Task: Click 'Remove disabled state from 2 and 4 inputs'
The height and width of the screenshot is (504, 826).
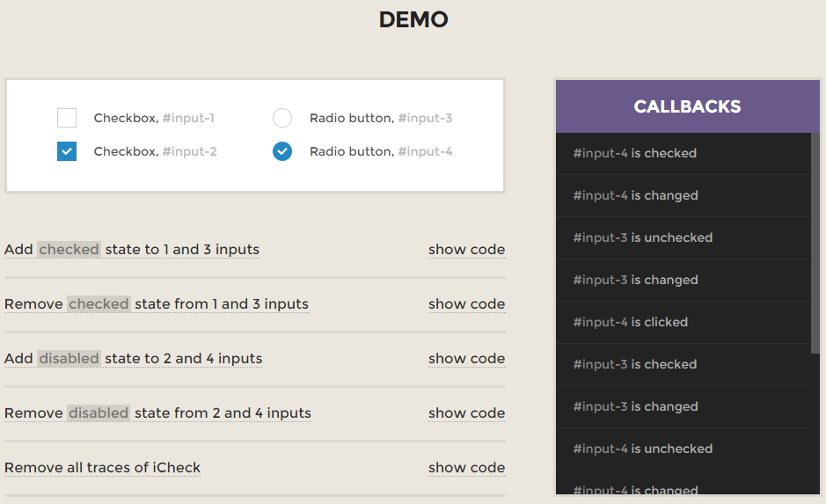Action: (157, 413)
